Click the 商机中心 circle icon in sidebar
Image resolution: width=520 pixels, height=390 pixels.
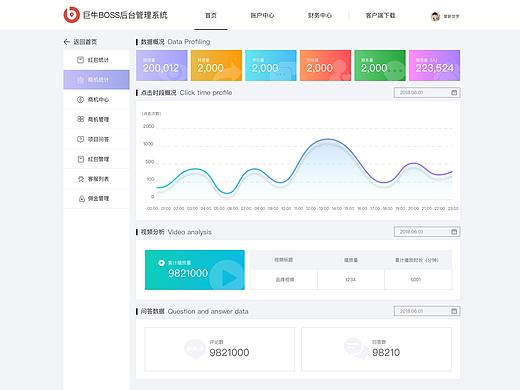[80, 99]
